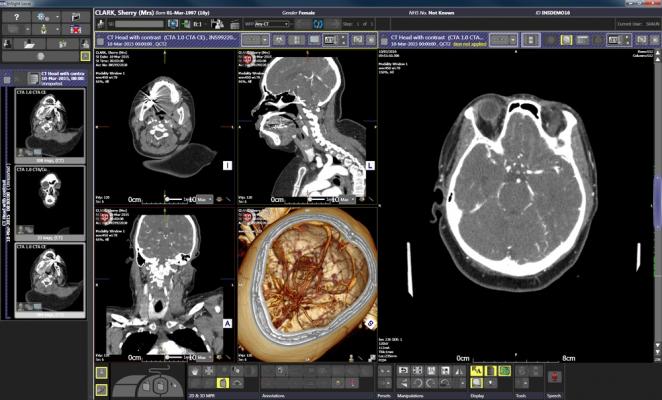
Task: Click the 'A' orientation marker in coronal view
Action: coord(228,323)
